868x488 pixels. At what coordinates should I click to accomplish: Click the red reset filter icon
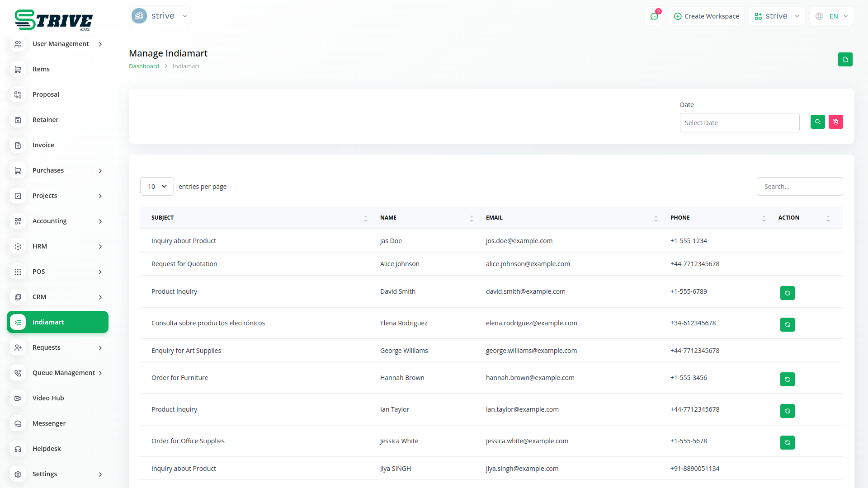click(x=835, y=122)
